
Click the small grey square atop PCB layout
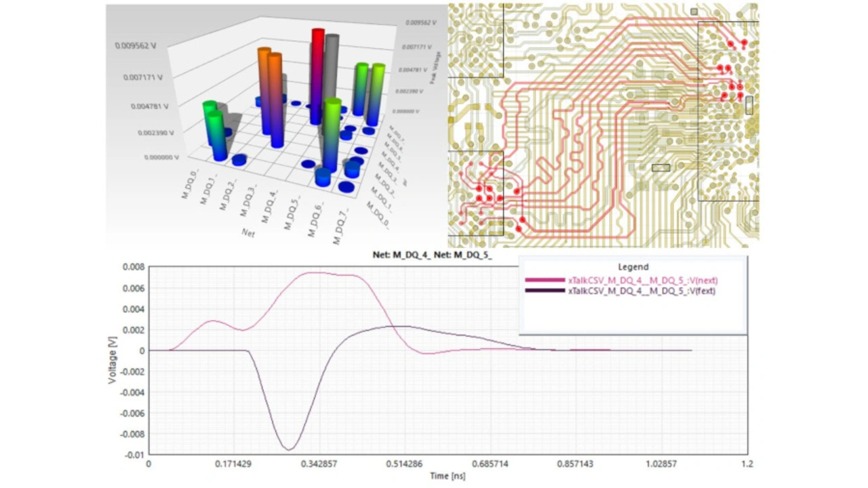coord(694,12)
